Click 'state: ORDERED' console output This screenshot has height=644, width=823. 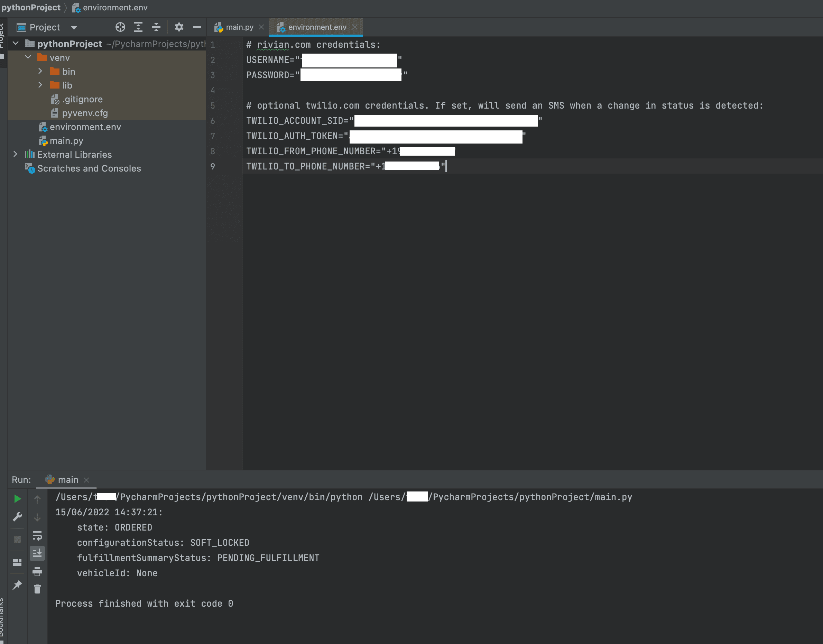pyautogui.click(x=114, y=527)
